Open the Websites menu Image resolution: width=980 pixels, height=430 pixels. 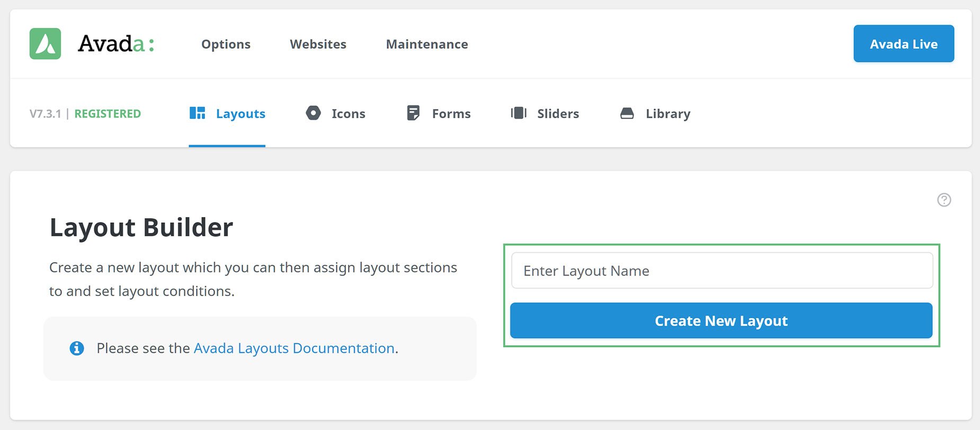318,44
